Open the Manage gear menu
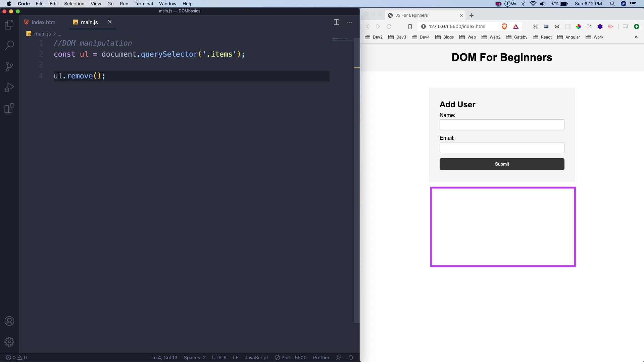 pyautogui.click(x=9, y=342)
